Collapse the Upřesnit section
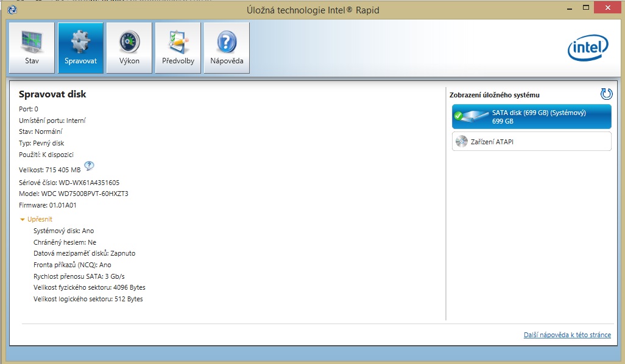The height and width of the screenshot is (364, 625). coord(36,219)
